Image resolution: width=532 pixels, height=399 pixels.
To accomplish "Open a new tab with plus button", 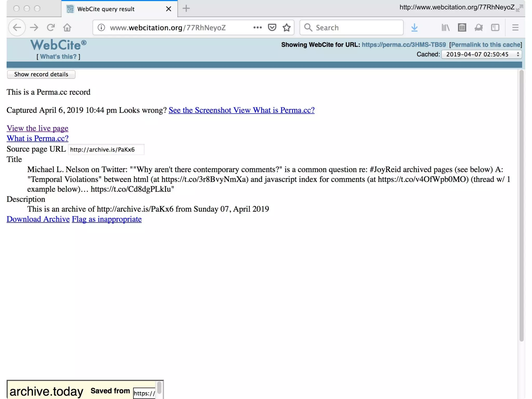I will click(186, 9).
